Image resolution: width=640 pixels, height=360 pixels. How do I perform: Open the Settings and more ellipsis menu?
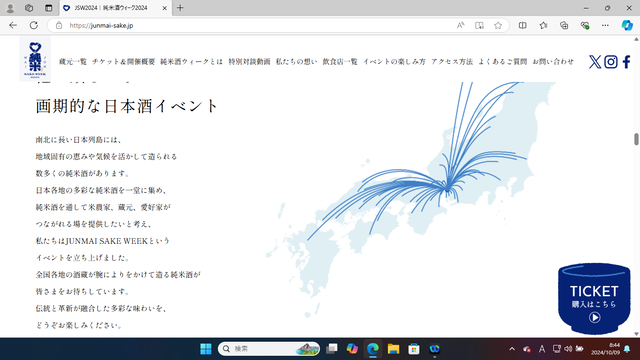coord(605,25)
